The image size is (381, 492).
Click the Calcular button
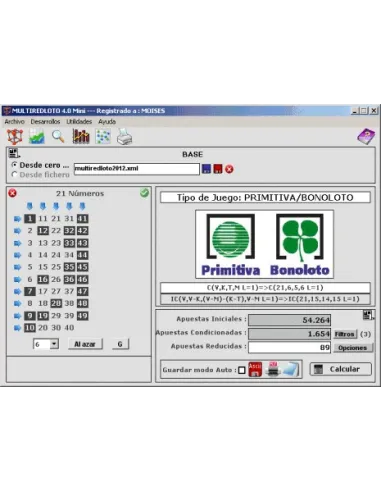(x=340, y=369)
